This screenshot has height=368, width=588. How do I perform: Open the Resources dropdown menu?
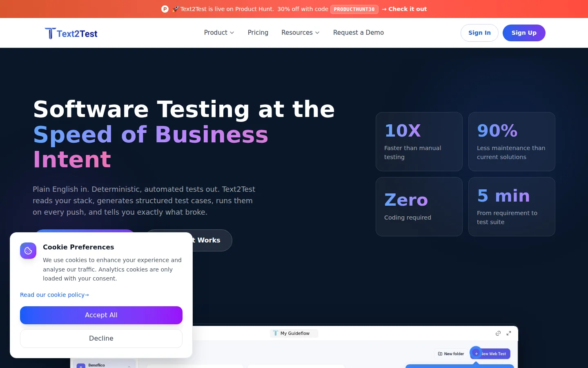(x=301, y=33)
